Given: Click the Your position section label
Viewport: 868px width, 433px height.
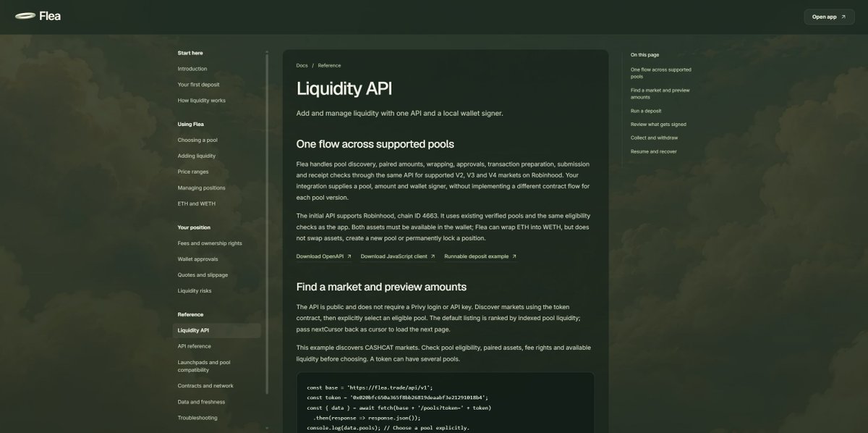Looking at the screenshot, I should click(194, 227).
